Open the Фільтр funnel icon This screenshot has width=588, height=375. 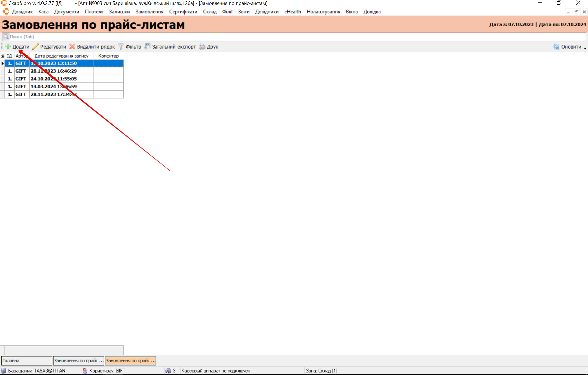(x=121, y=47)
